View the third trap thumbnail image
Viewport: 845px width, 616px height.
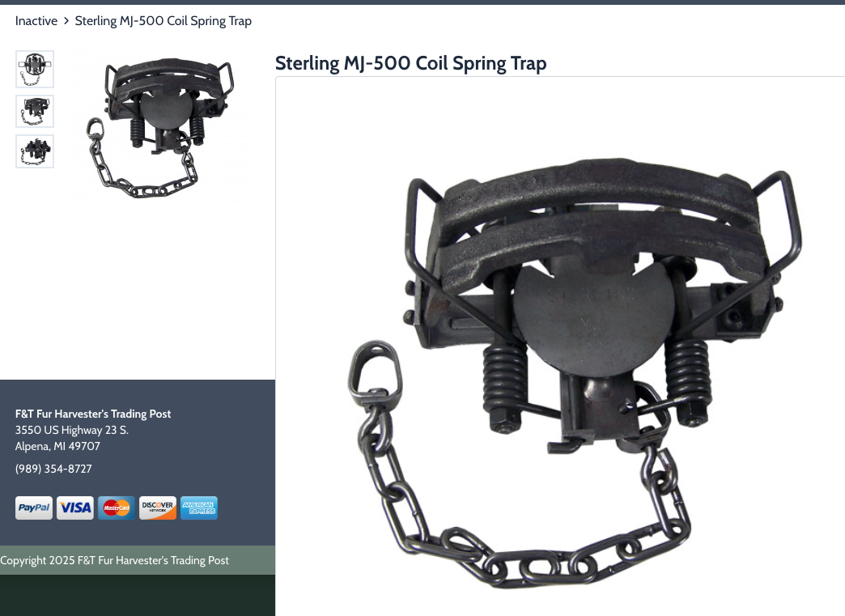tap(35, 151)
